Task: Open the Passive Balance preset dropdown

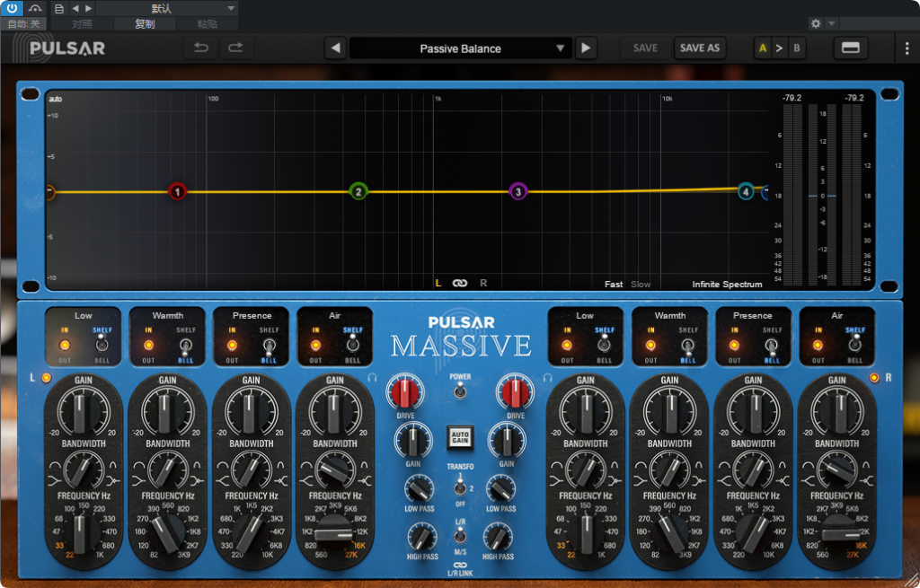Action: [460, 48]
